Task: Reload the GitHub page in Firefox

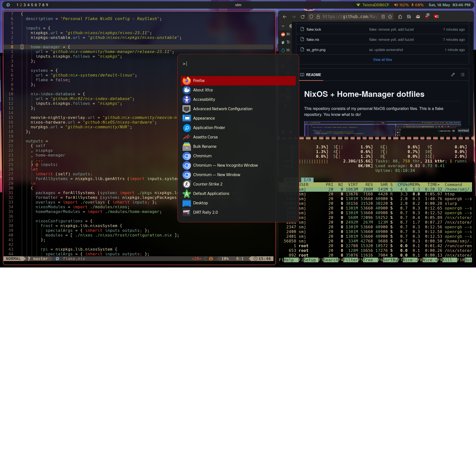Action: 303,17
